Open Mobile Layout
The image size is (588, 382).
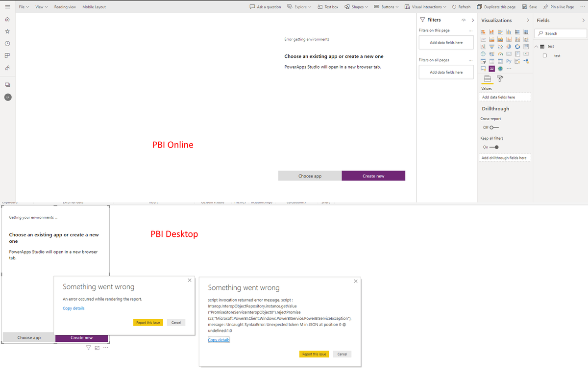[94, 7]
